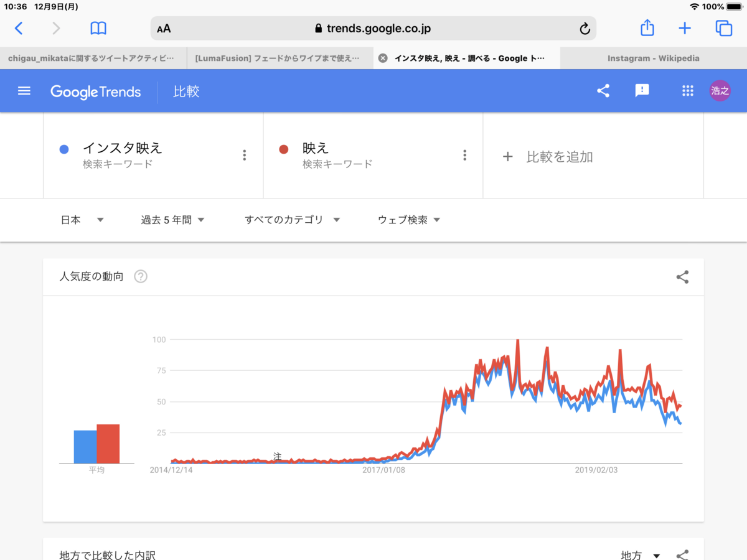
Task: Open the 地方 breakdown dropdown
Action: point(641,555)
